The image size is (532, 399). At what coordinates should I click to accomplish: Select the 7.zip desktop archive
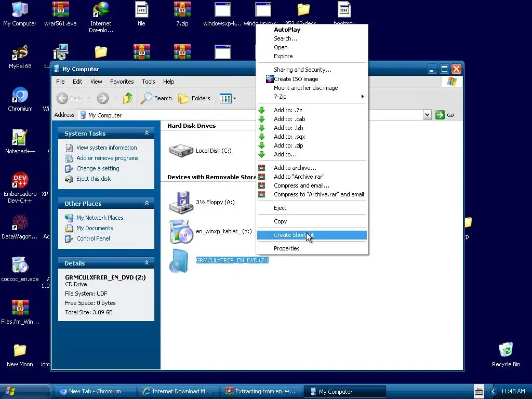tap(182, 14)
